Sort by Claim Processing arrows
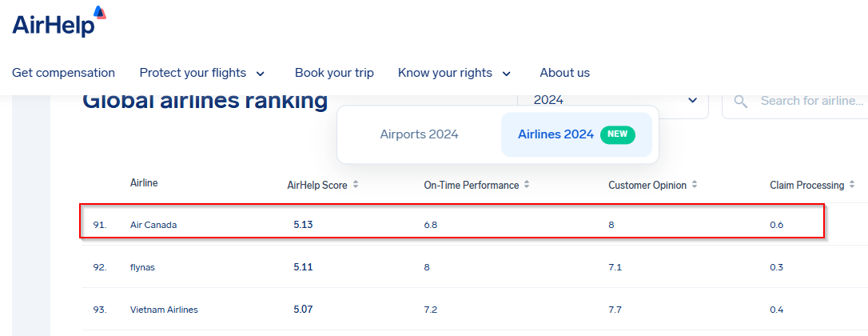This screenshot has height=336, width=868. tap(852, 185)
